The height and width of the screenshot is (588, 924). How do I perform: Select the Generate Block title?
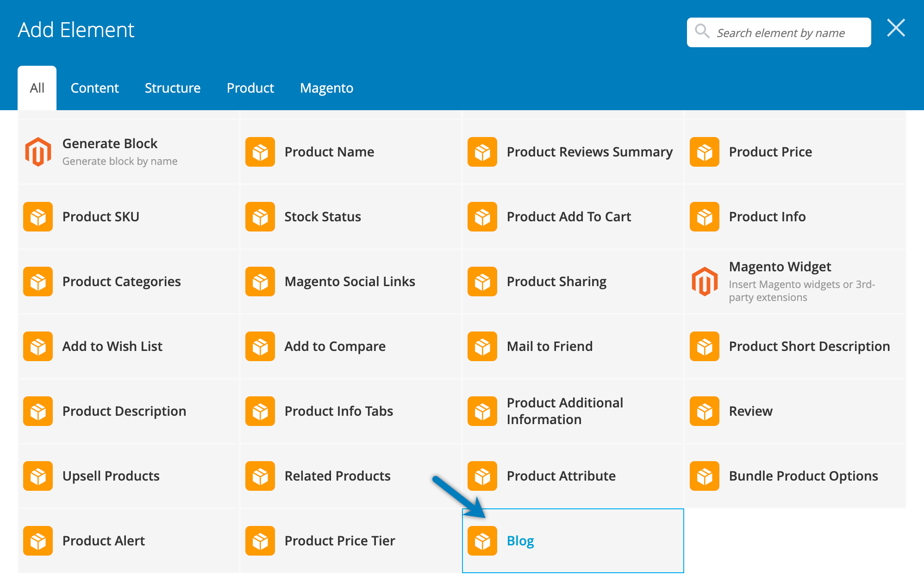click(x=110, y=144)
